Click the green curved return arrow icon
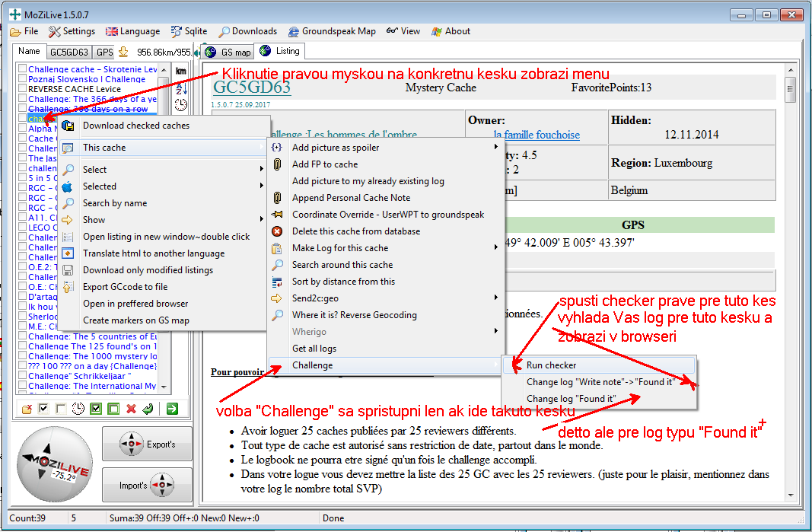The image size is (812, 532). tap(148, 409)
